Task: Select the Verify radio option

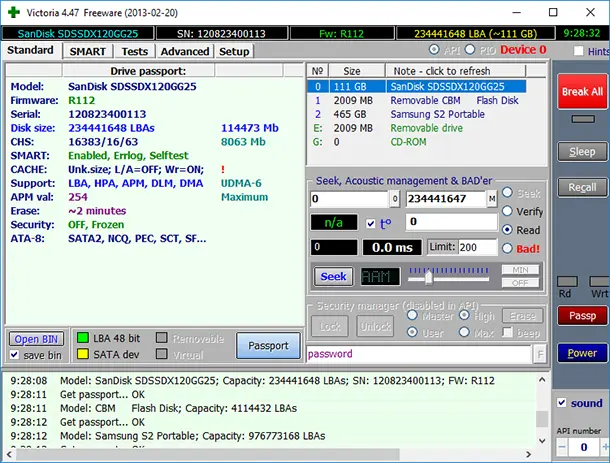Action: click(507, 211)
